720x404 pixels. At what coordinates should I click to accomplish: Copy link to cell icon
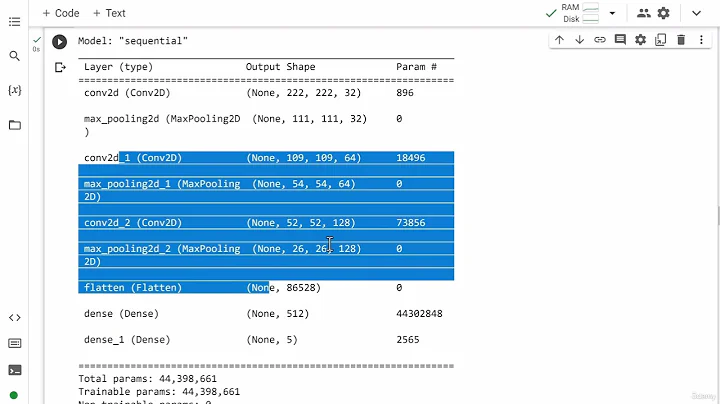coord(600,40)
